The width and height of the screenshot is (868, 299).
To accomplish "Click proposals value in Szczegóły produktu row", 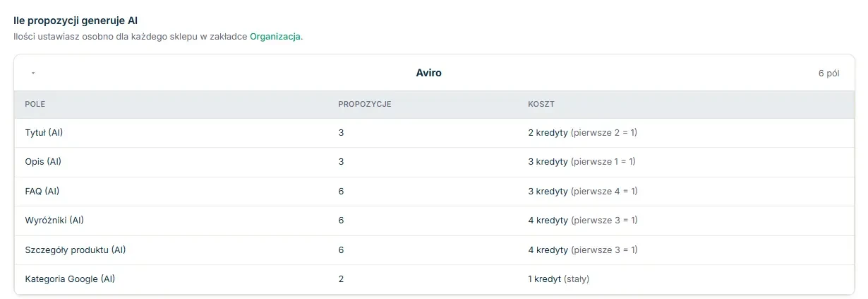I will pyautogui.click(x=341, y=250).
